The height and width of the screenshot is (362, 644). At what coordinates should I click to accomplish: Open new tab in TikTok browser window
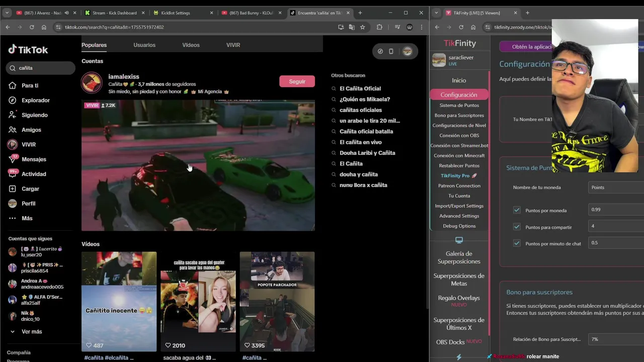click(360, 13)
